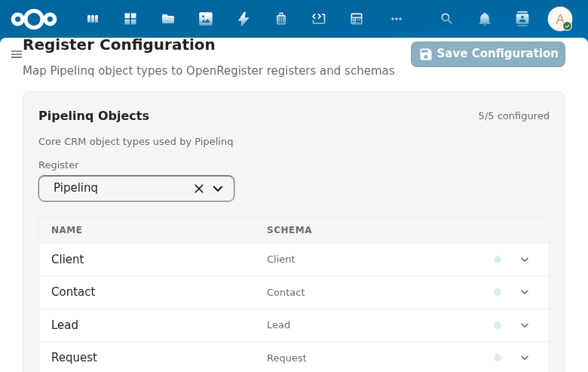Viewport: 588px width, 372px height.
Task: Open the suitcase app icon
Action: click(281, 19)
